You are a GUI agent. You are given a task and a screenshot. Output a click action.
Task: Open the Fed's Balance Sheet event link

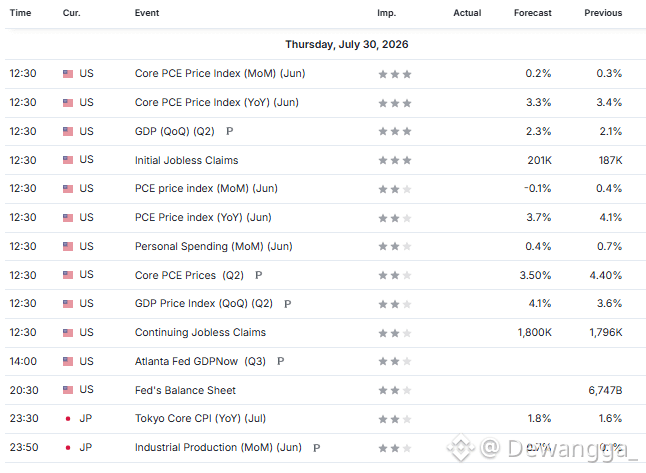coord(185,390)
